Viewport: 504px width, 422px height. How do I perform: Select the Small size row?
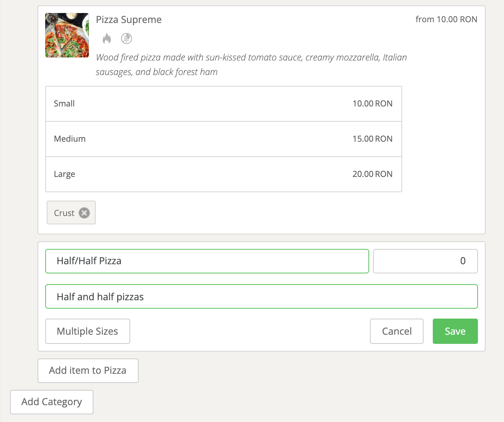click(223, 104)
